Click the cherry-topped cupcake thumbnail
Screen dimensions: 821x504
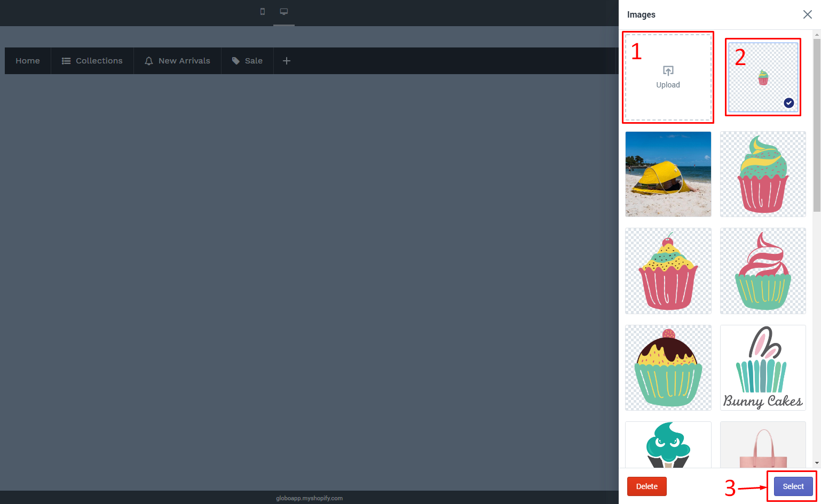pyautogui.click(x=668, y=271)
